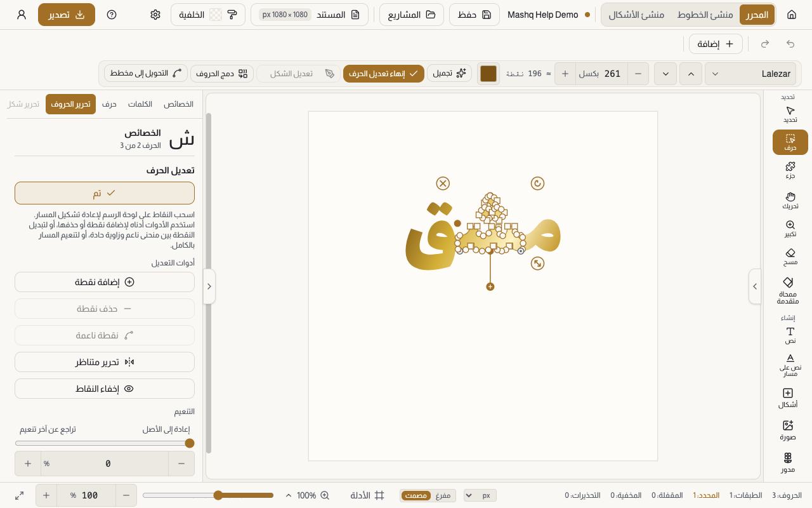The height and width of the screenshot is (508, 812).
Task: Open settings gear icon
Action: (155, 15)
